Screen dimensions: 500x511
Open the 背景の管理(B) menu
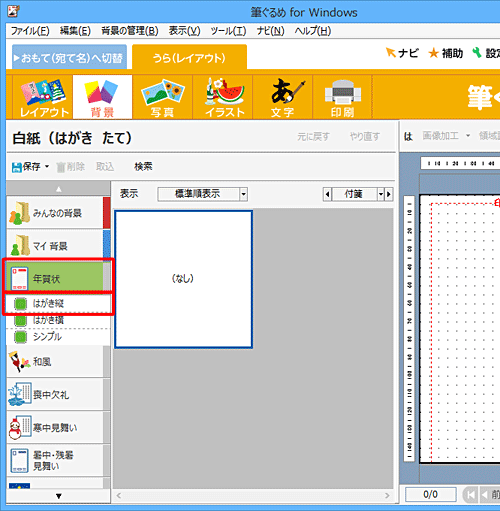[x=130, y=31]
